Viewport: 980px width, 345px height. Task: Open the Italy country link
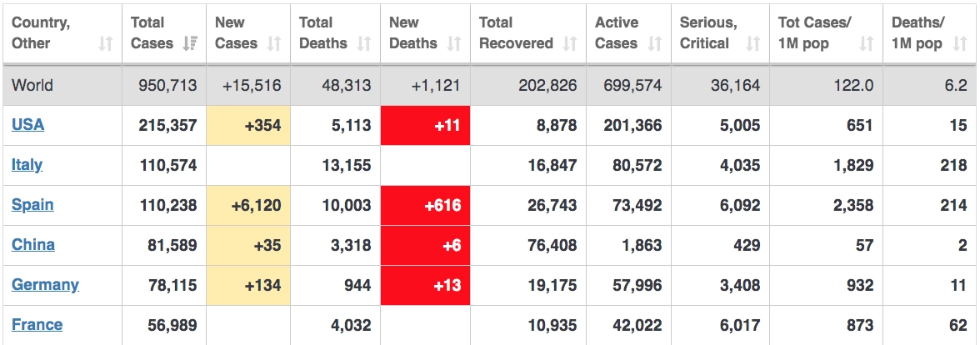click(27, 165)
